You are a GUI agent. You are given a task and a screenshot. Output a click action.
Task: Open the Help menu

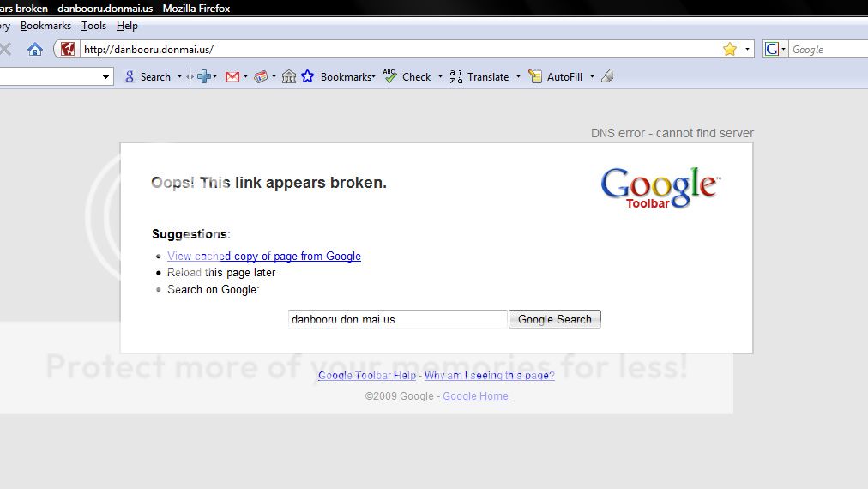127,26
